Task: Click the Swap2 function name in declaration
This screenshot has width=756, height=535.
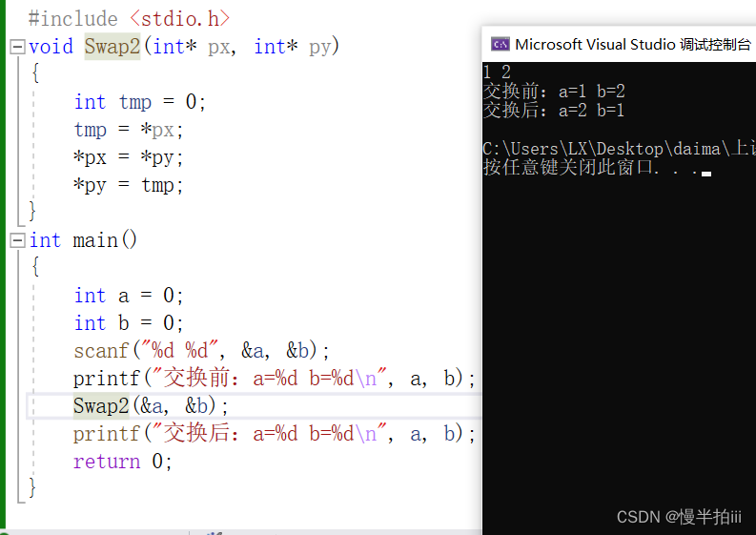Action: coord(112,47)
